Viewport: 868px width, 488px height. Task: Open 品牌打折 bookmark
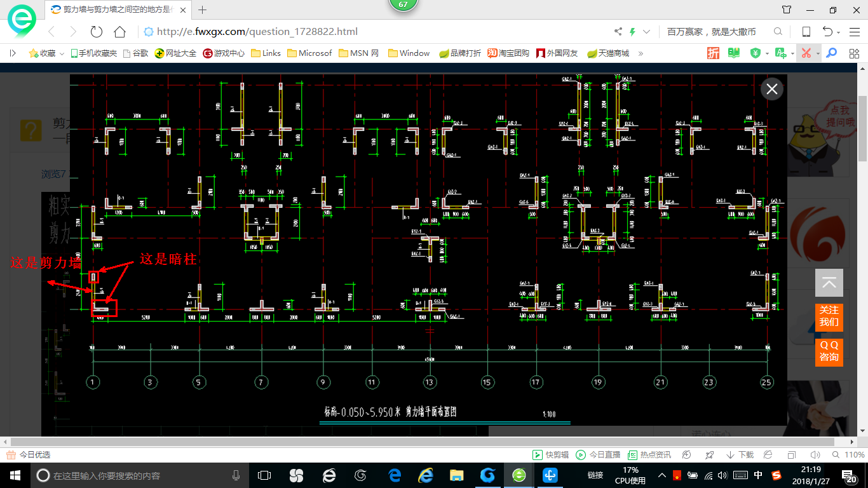460,53
